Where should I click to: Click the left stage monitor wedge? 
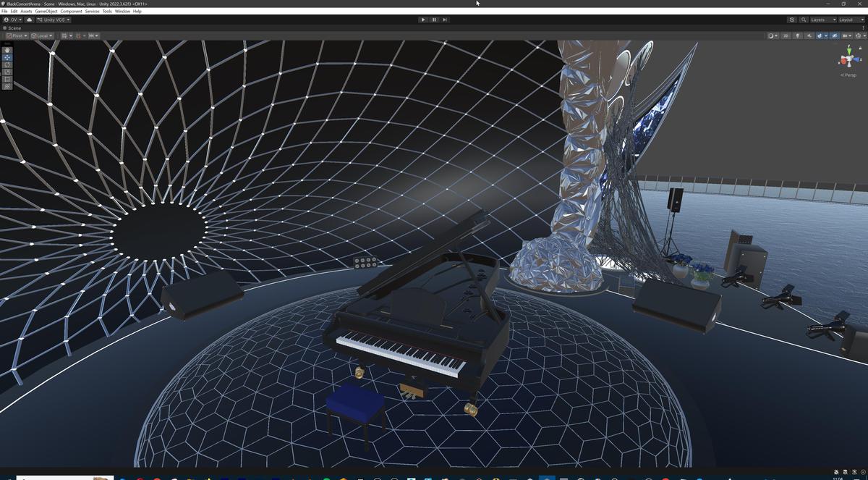pyautogui.click(x=202, y=294)
